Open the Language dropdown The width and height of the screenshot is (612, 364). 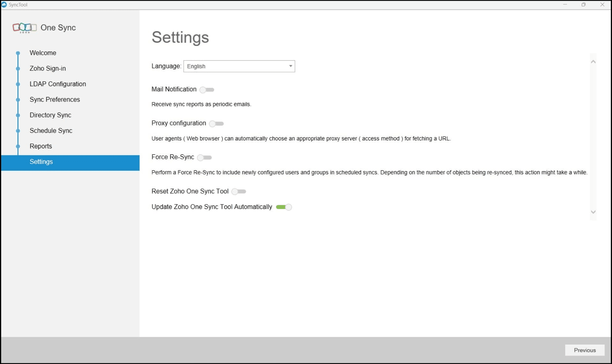click(239, 66)
